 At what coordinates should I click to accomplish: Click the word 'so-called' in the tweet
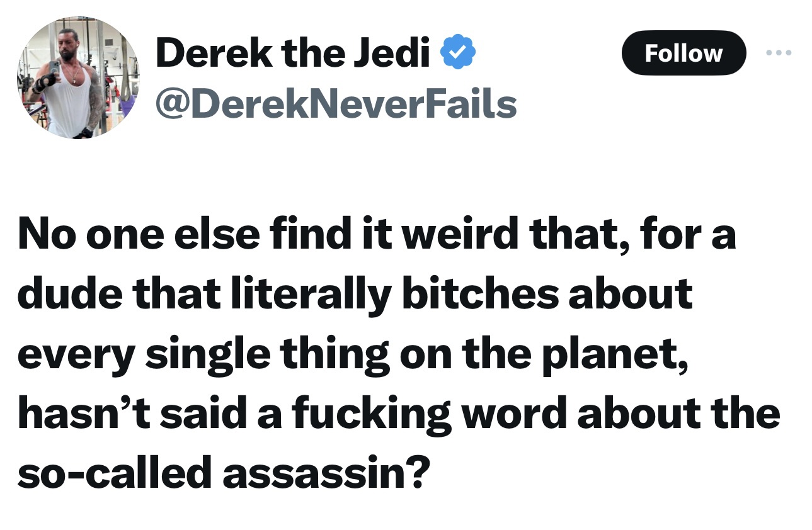coord(113,473)
